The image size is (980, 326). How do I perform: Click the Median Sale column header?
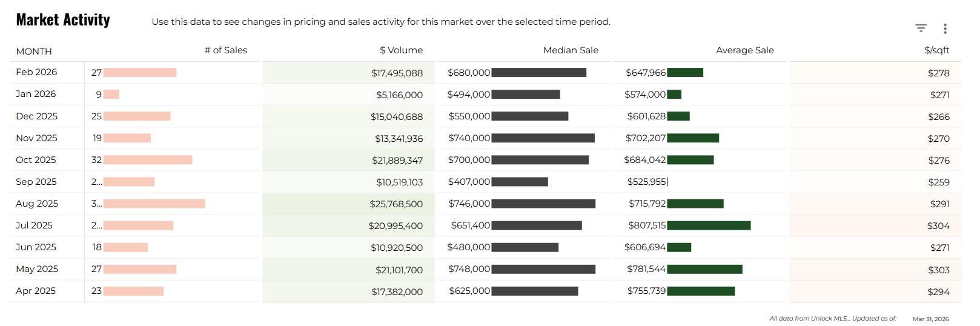(571, 50)
